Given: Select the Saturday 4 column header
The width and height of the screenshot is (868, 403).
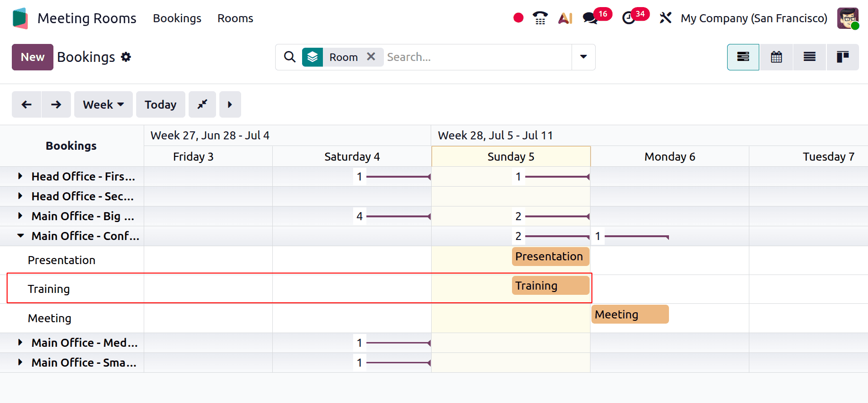Looking at the screenshot, I should pos(352,156).
